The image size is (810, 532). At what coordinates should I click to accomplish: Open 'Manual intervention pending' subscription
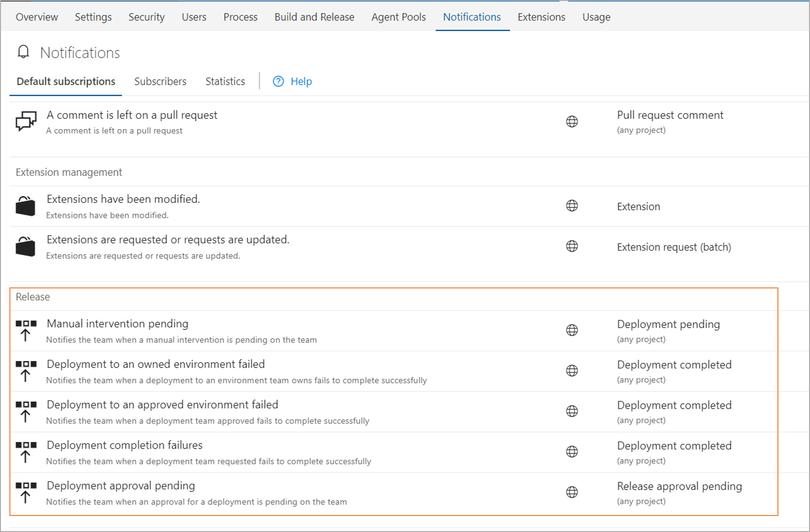(117, 324)
